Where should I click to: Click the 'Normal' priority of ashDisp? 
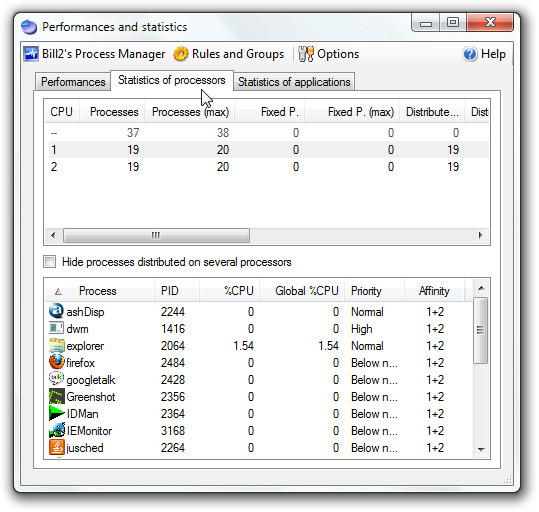tap(367, 312)
